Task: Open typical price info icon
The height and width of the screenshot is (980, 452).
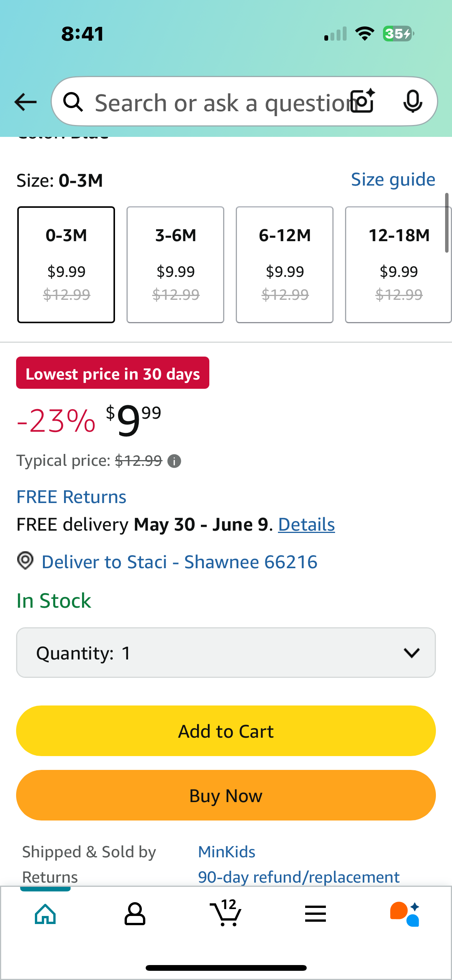Action: click(174, 461)
